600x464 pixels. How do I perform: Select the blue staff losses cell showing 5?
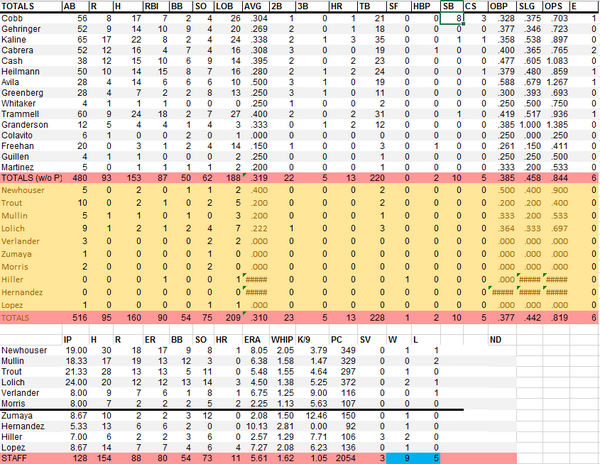click(x=426, y=458)
